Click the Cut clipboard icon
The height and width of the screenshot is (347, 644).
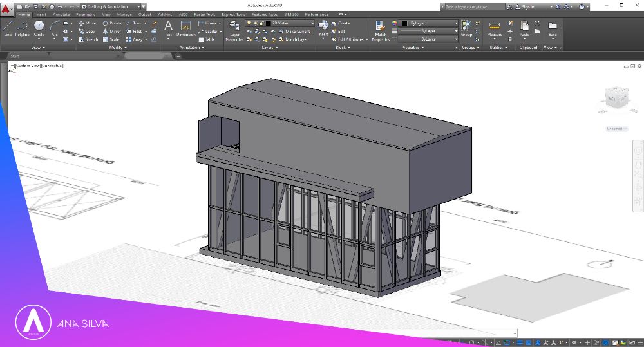[x=537, y=23]
